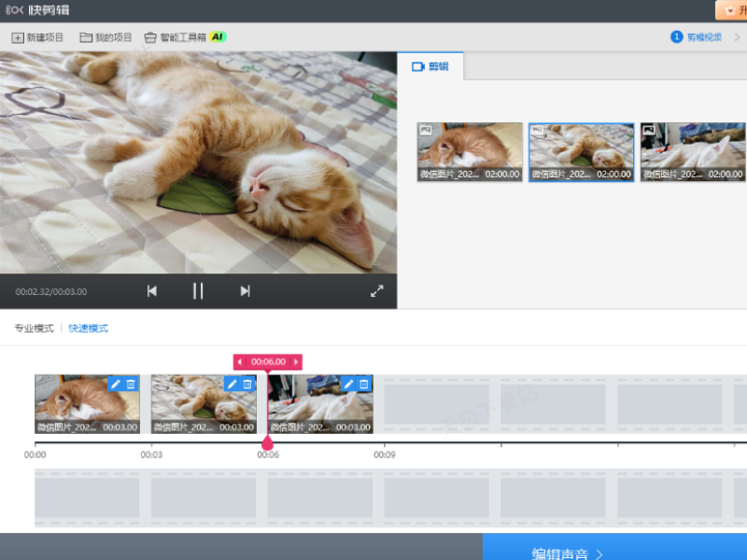
Task: Switch to 专业模式 editing mode
Action: click(x=34, y=329)
